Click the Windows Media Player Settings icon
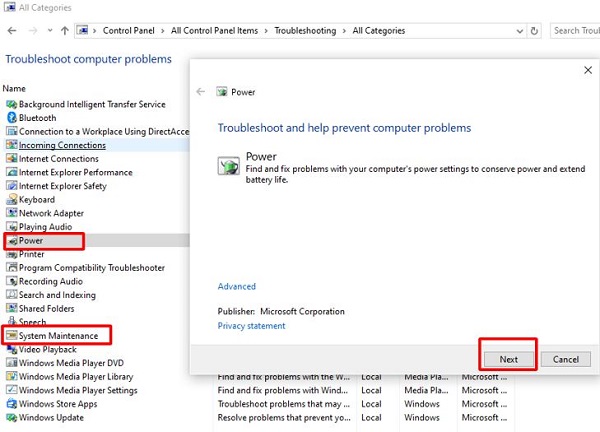 [12, 390]
